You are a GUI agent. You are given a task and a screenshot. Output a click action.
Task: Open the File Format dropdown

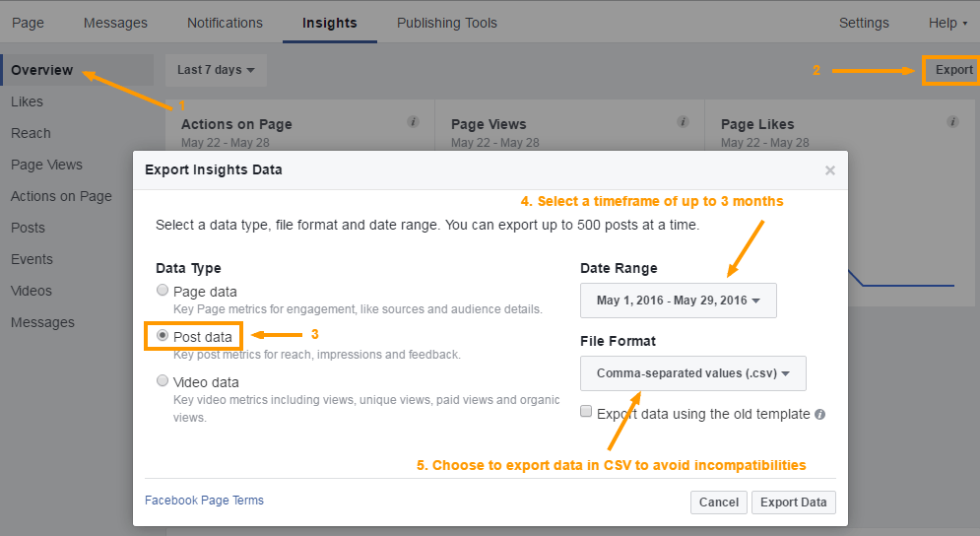coord(693,373)
